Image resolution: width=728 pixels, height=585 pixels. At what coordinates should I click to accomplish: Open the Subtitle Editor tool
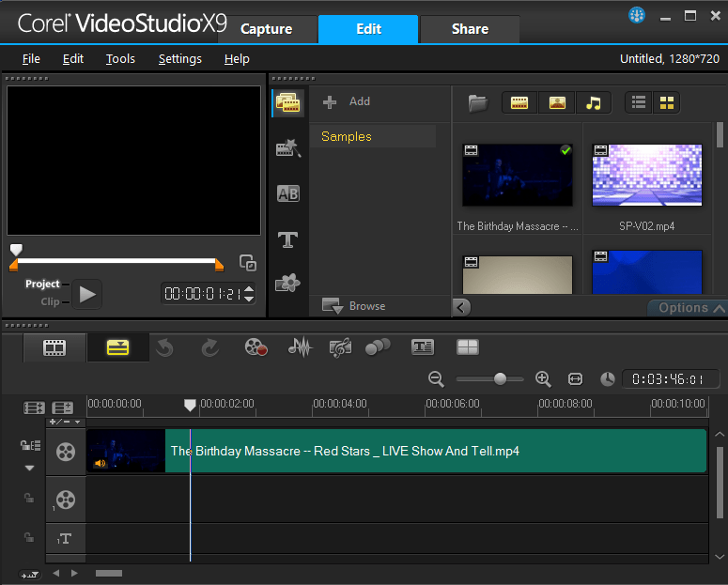tap(423, 346)
